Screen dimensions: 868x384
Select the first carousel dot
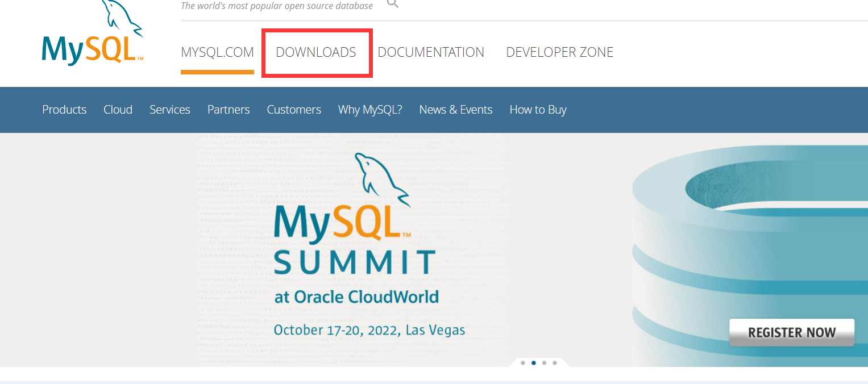(523, 362)
